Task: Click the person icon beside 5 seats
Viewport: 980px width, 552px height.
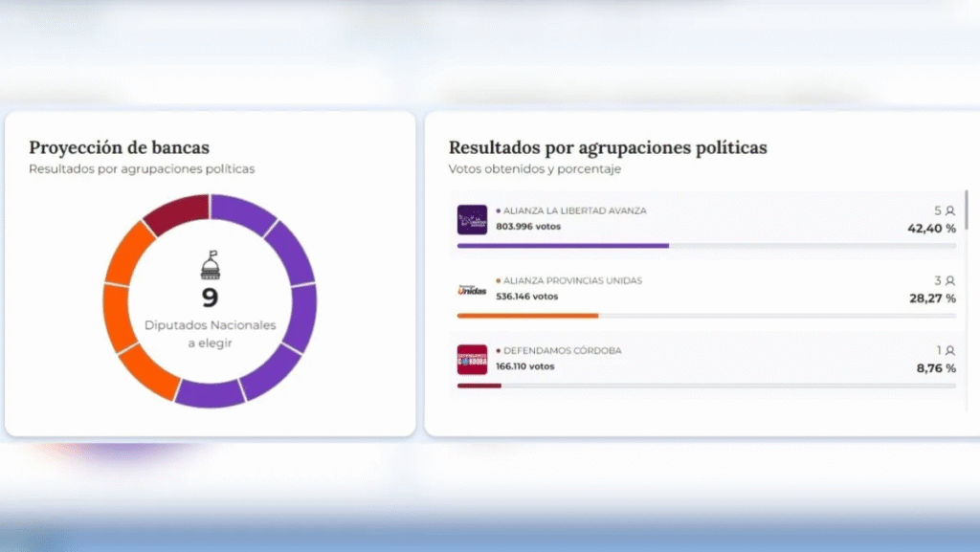Action: pos(950,210)
